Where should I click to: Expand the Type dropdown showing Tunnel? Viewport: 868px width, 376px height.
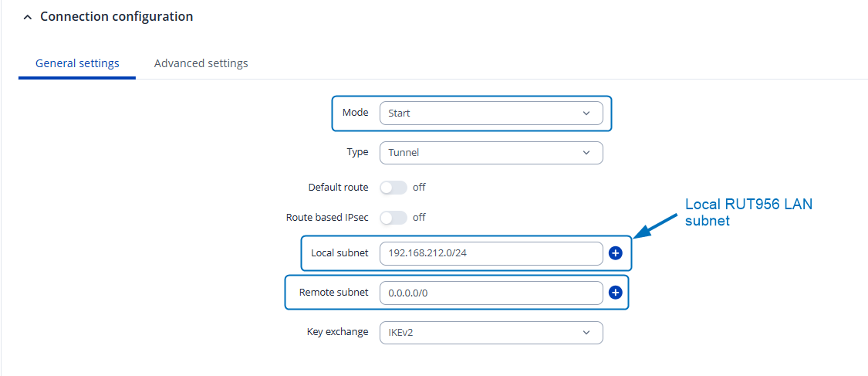coord(491,153)
